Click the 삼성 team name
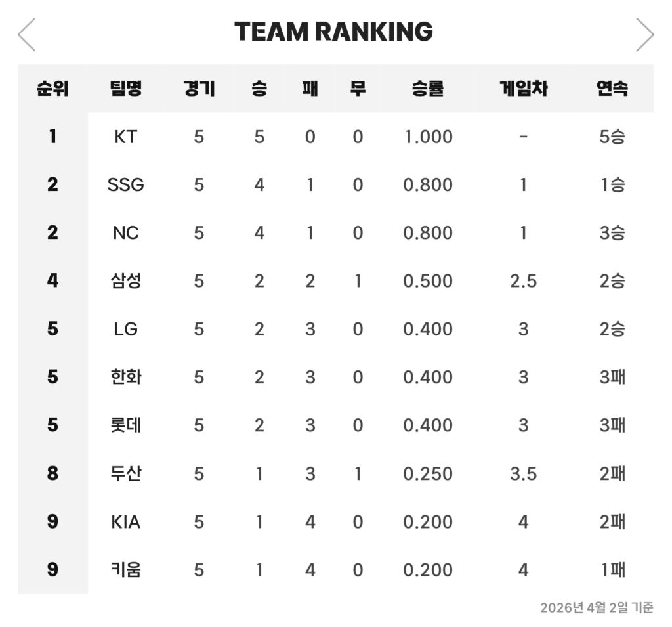This screenshot has height=627, width=672. pos(126,281)
